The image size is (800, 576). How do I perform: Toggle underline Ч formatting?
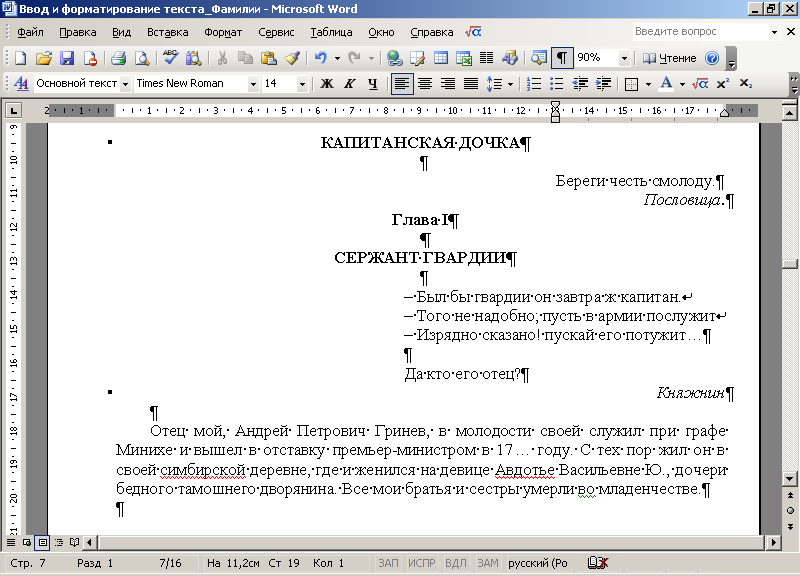coord(373,84)
